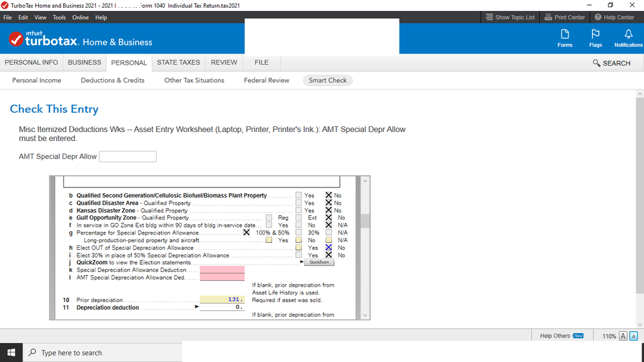Check Reg for Gulf Opportunity Zone

click(269, 218)
